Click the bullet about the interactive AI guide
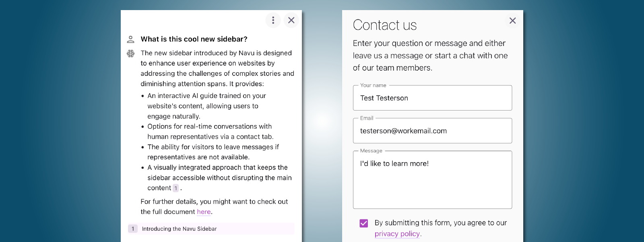This screenshot has height=242, width=644. click(206, 106)
